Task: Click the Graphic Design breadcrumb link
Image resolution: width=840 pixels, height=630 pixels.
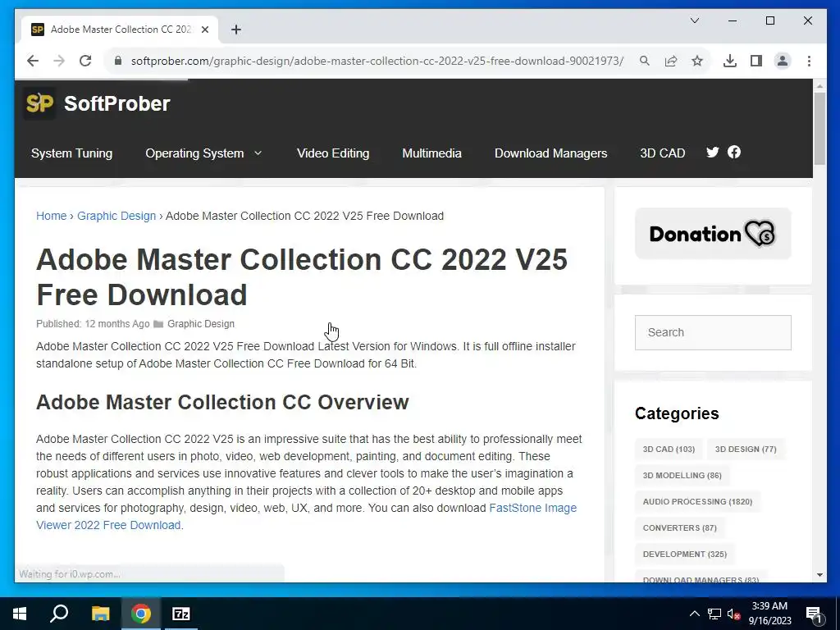Action: click(116, 216)
